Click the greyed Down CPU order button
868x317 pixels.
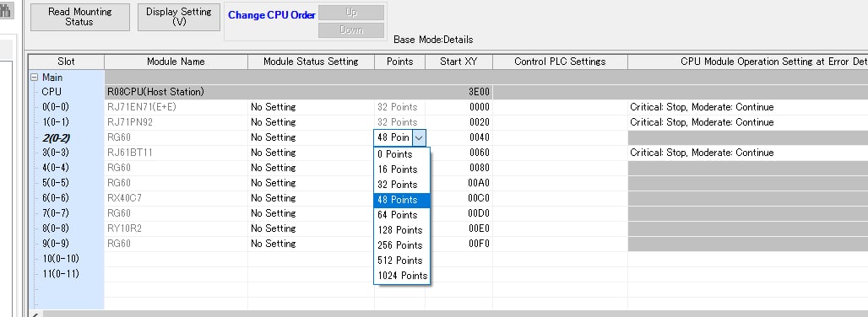[x=351, y=30]
